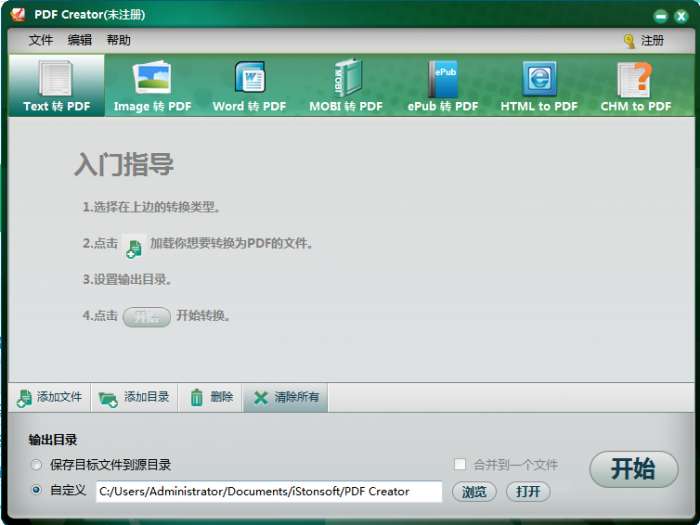The width and height of the screenshot is (700, 525).
Task: Open the 编辑 menu
Action: [x=79, y=40]
